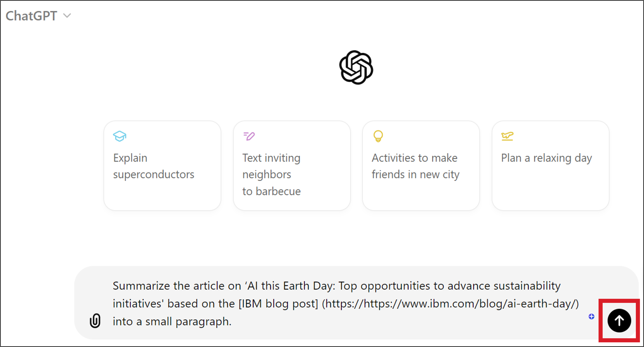Click the OpenAI knot logo

coord(356,67)
